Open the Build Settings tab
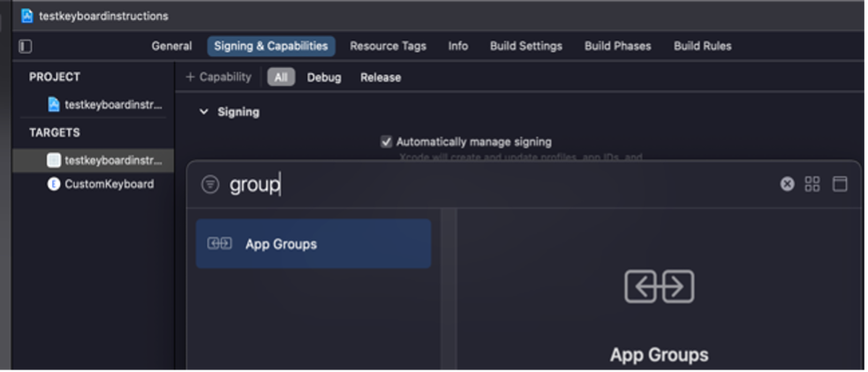Image resolution: width=868 pixels, height=372 pixels. coord(526,47)
